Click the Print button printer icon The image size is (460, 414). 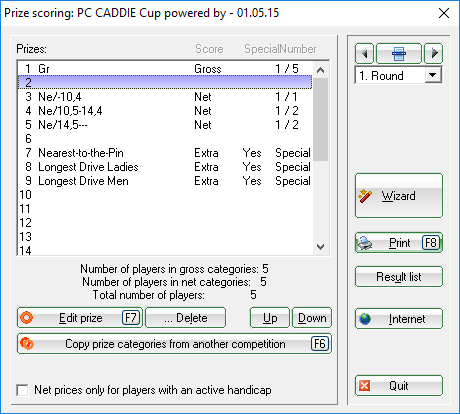[x=365, y=243]
